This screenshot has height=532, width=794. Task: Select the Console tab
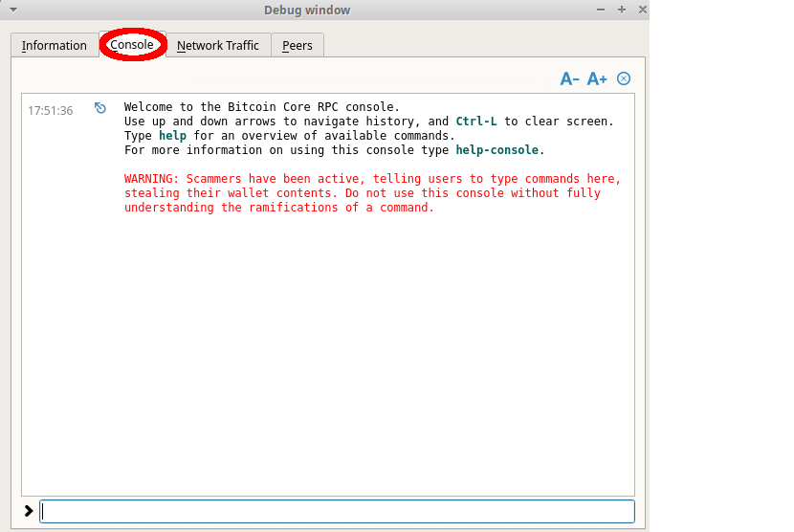point(132,45)
